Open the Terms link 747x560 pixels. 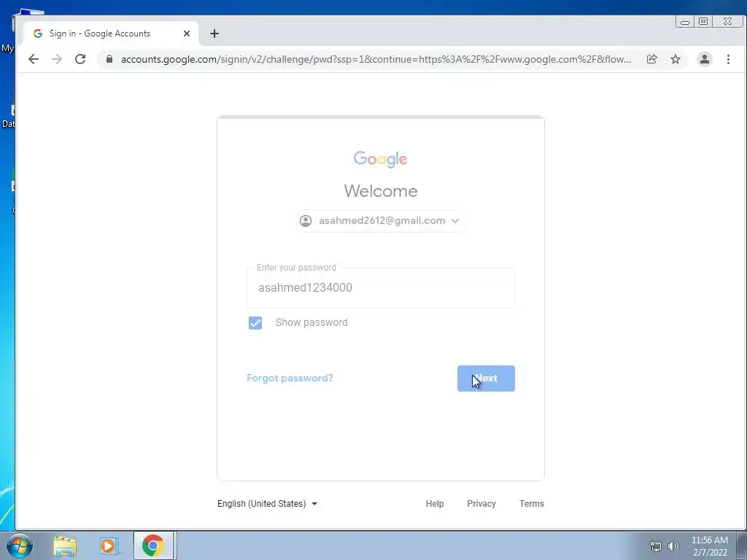click(532, 504)
